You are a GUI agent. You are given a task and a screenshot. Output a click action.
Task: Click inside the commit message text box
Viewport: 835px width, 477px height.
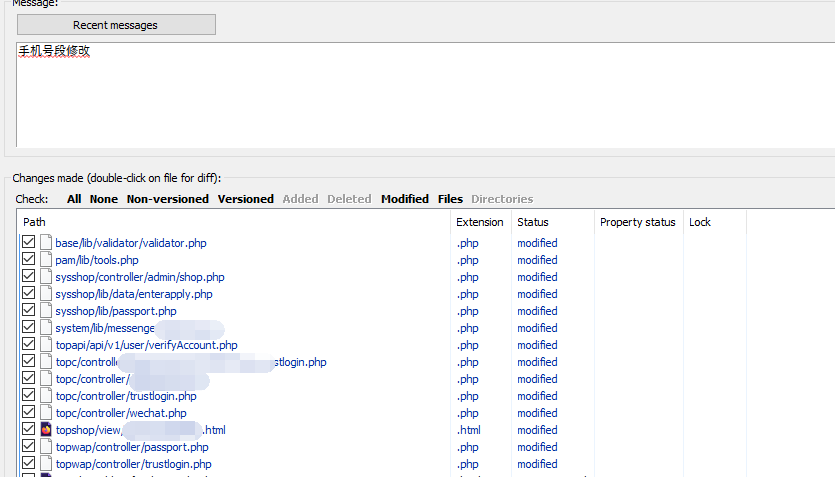pos(426,95)
